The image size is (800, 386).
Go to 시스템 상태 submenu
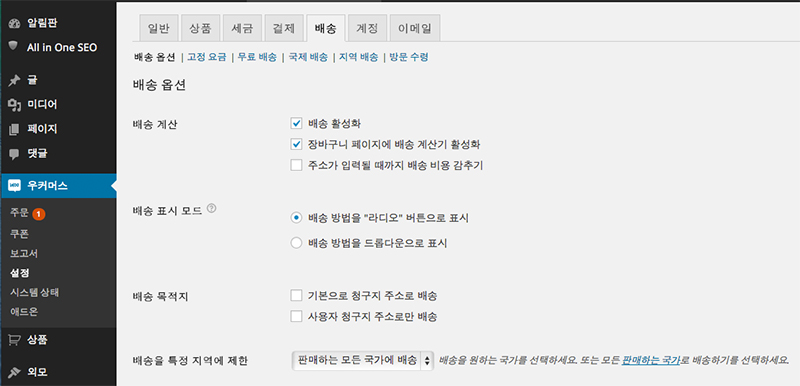click(x=34, y=292)
